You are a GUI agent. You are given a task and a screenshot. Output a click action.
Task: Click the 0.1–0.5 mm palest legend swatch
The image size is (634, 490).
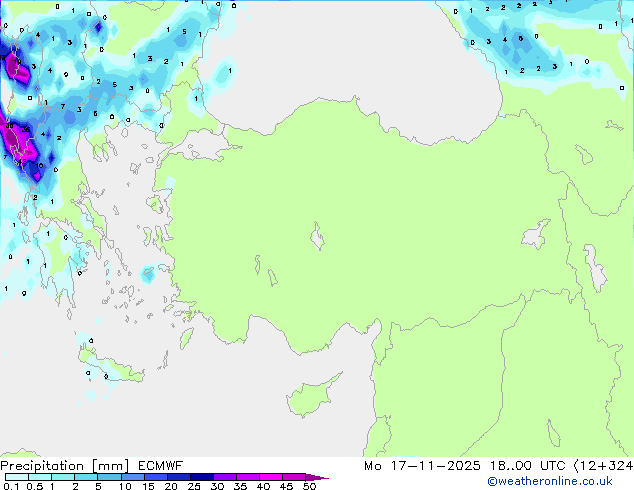pos(17,477)
